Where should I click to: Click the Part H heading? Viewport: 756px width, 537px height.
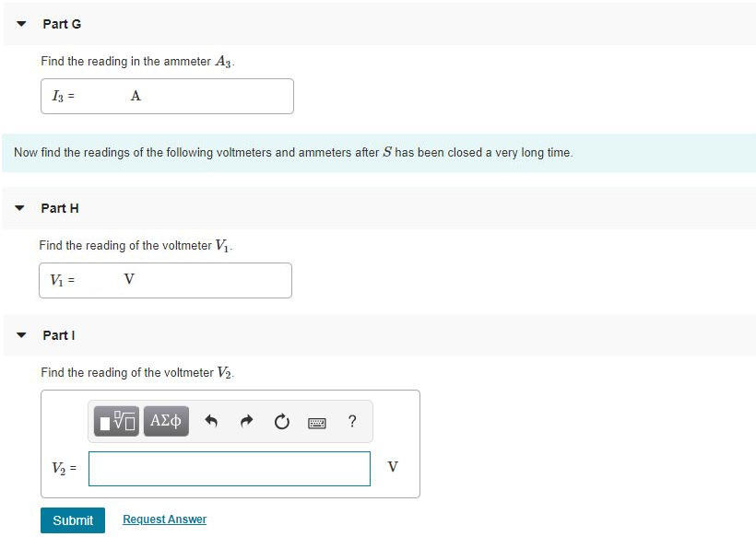(60, 208)
